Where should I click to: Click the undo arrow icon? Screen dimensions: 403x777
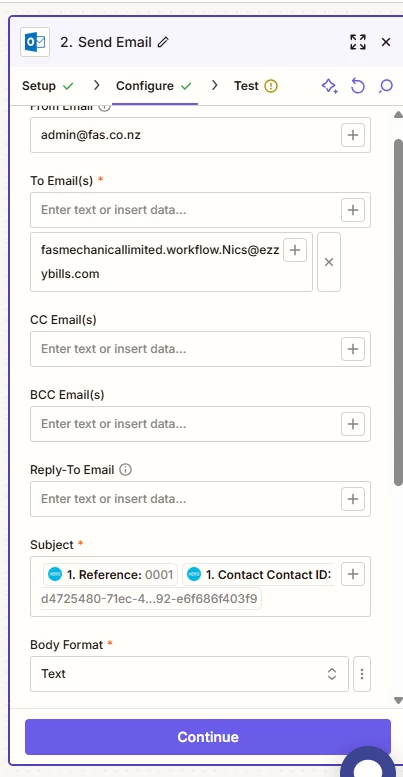point(357,86)
